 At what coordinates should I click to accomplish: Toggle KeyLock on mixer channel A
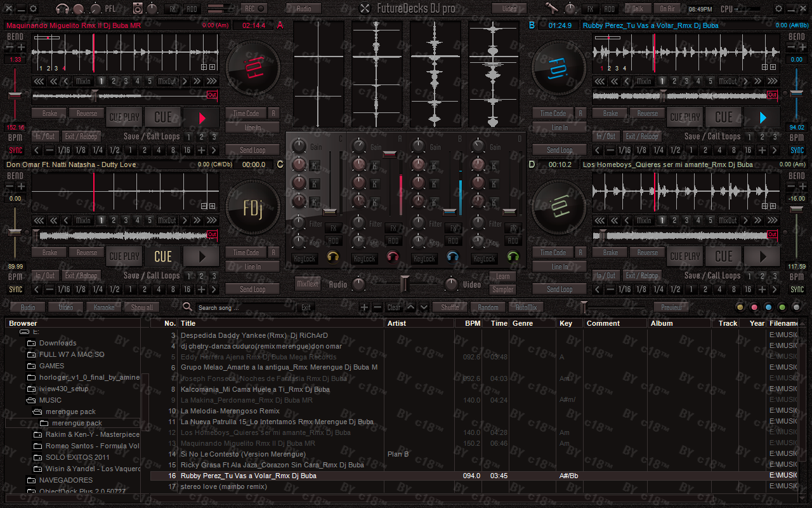364,258
